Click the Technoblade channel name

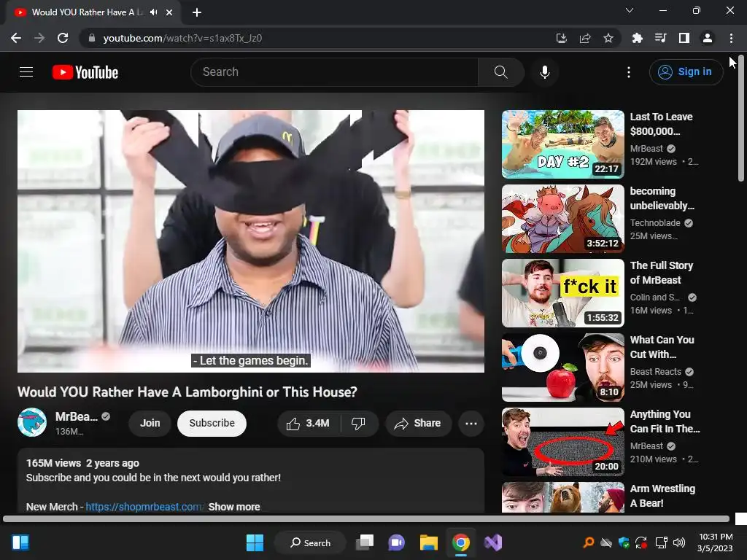[x=655, y=223]
